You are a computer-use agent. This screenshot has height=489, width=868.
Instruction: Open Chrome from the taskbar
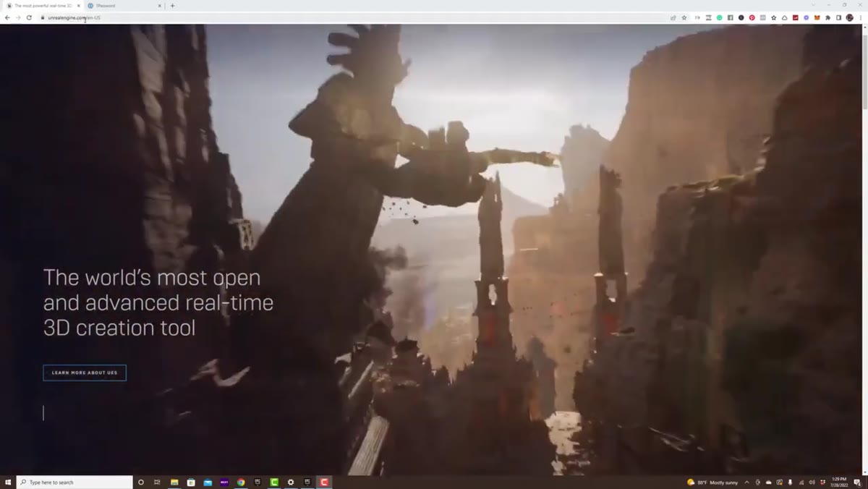pyautogui.click(x=241, y=482)
